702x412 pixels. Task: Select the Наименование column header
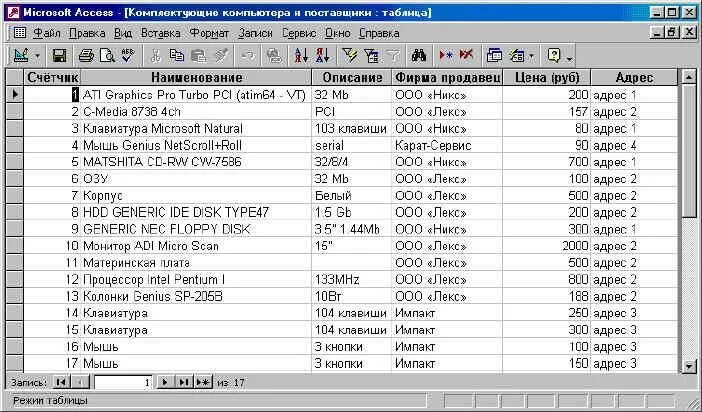[196, 77]
